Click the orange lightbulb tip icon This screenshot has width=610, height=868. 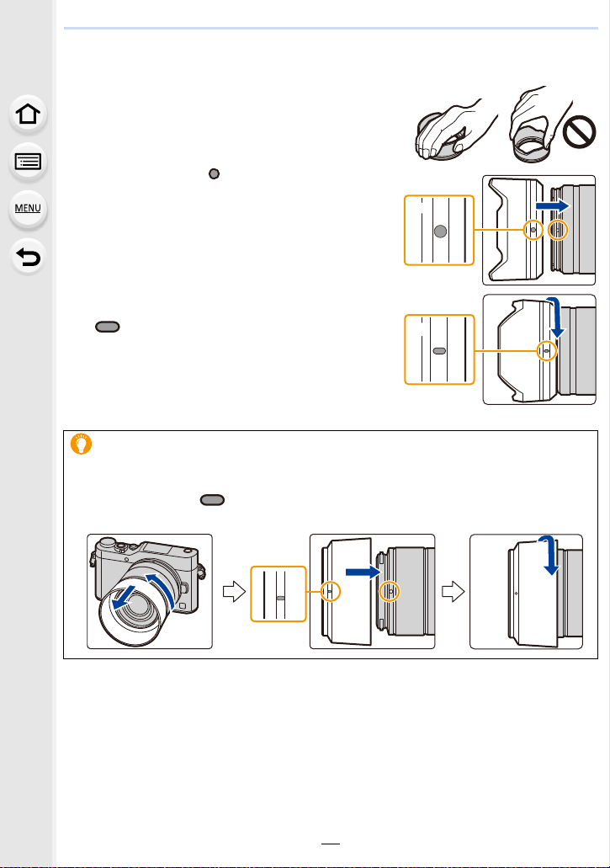point(82,444)
